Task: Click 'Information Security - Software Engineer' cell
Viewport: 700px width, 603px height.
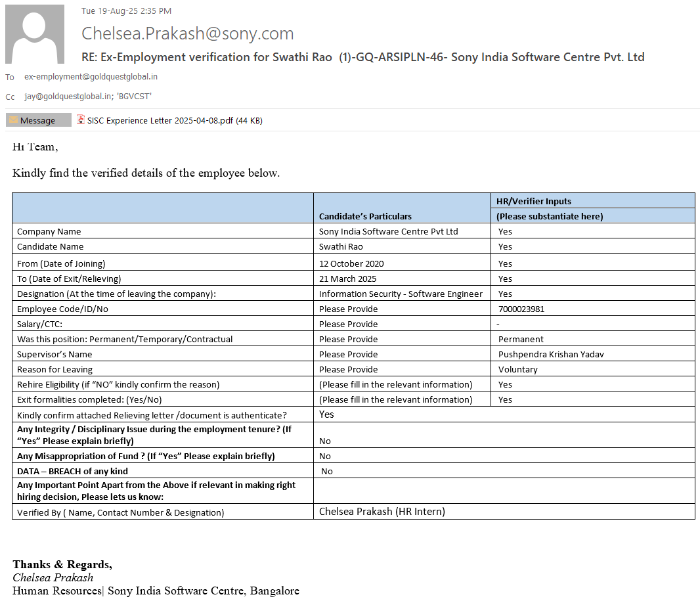Action: pyautogui.click(x=401, y=294)
